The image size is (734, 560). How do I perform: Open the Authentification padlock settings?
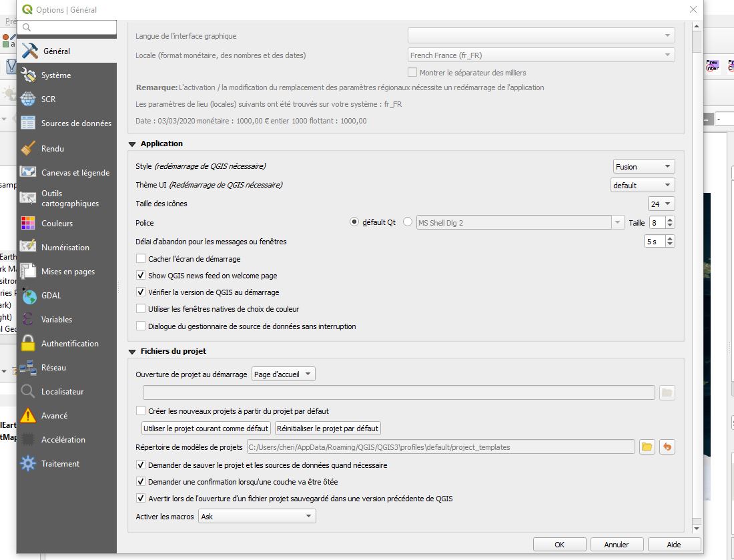pos(27,343)
